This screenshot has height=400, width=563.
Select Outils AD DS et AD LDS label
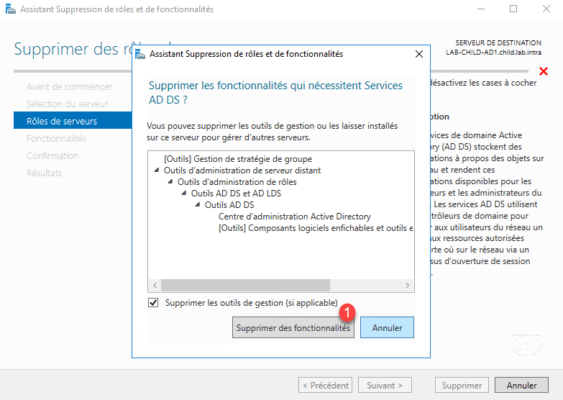[236, 193]
